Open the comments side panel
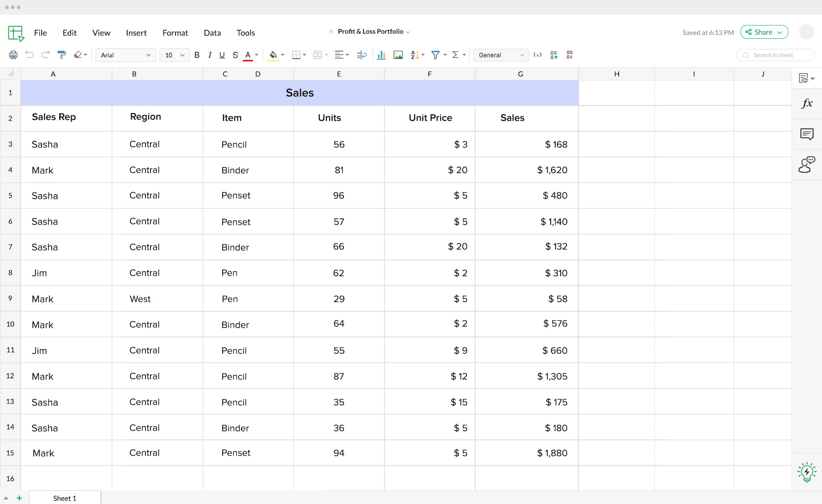This screenshot has height=504, width=822. [x=807, y=134]
